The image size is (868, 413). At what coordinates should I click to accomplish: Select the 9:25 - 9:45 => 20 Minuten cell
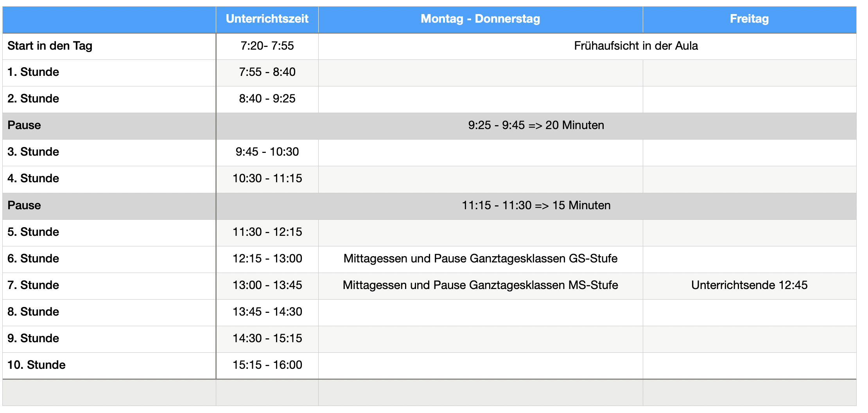536,126
